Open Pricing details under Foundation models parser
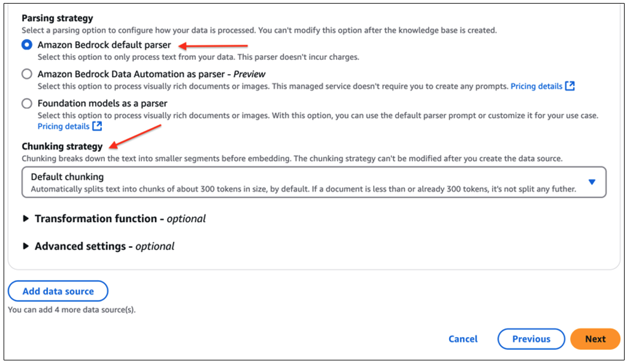Image resolution: width=627 pixels, height=364 pixels. coord(62,126)
